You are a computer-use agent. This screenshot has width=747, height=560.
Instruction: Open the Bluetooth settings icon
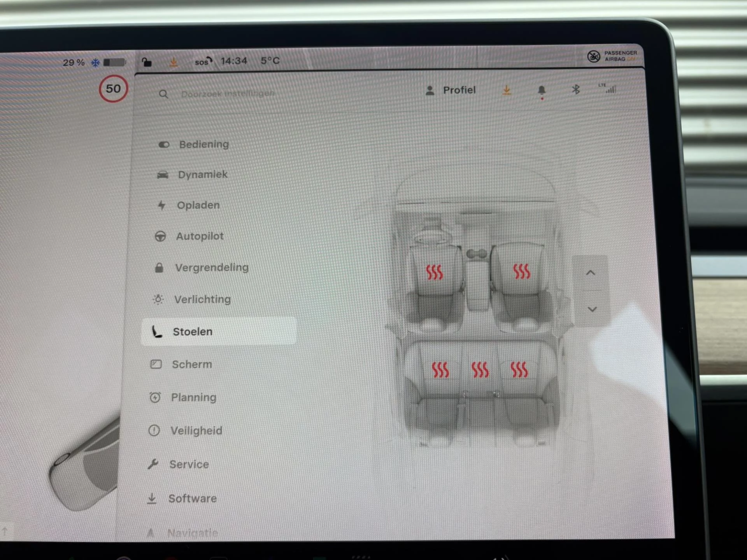point(575,90)
